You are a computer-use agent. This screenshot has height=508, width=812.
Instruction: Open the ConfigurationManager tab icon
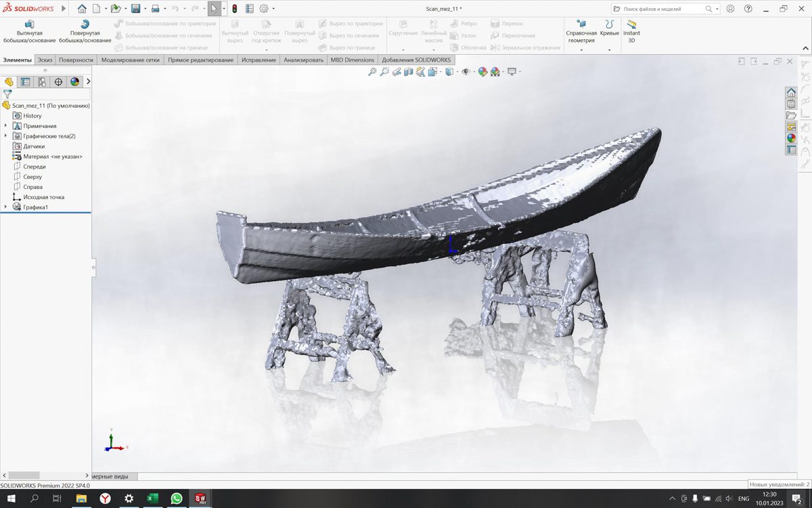(x=42, y=82)
